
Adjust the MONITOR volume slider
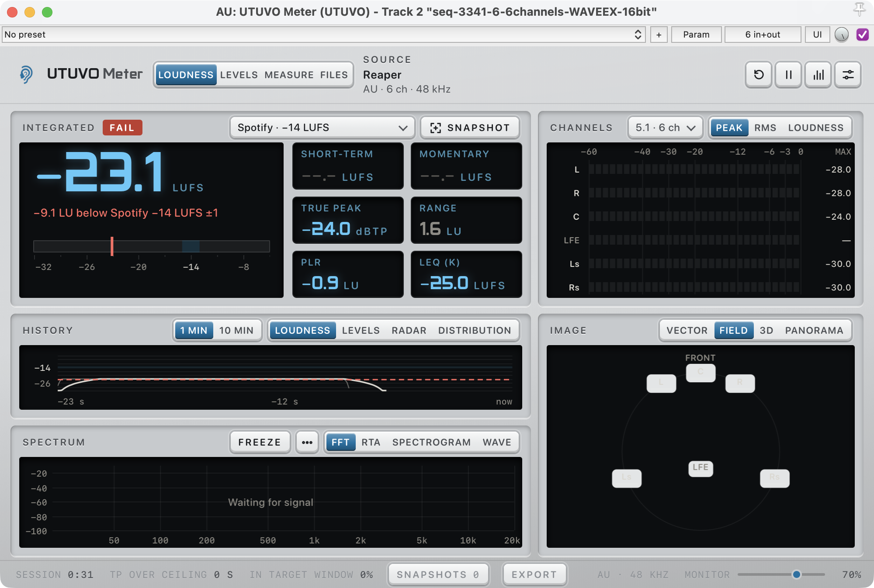click(781, 574)
